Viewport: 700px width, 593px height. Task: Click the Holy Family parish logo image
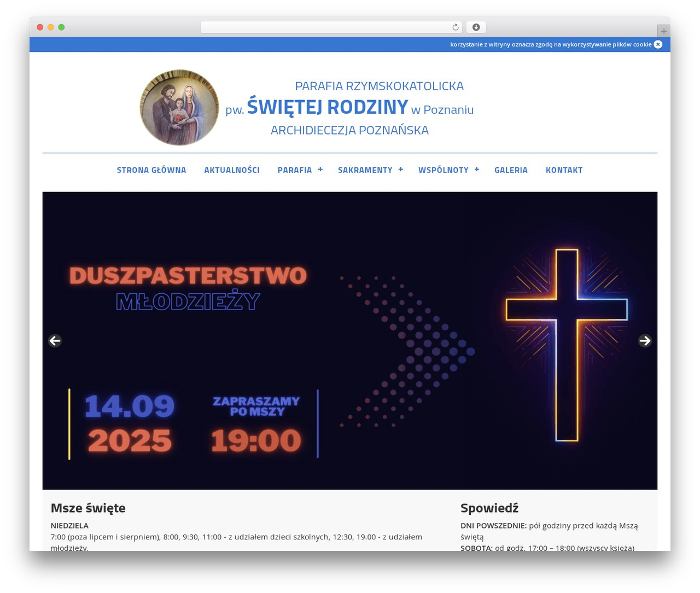[x=179, y=107]
